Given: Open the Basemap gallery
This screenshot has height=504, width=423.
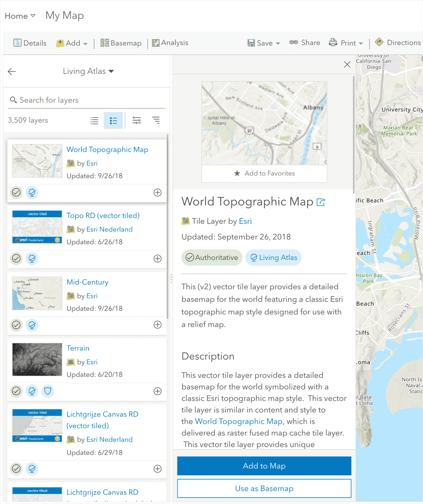Looking at the screenshot, I should pos(121,43).
